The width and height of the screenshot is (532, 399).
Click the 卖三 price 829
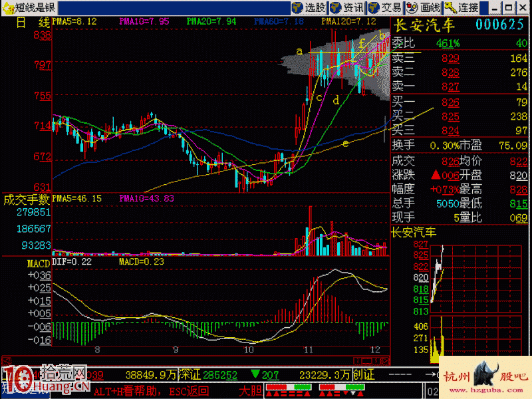pyautogui.click(x=450, y=59)
